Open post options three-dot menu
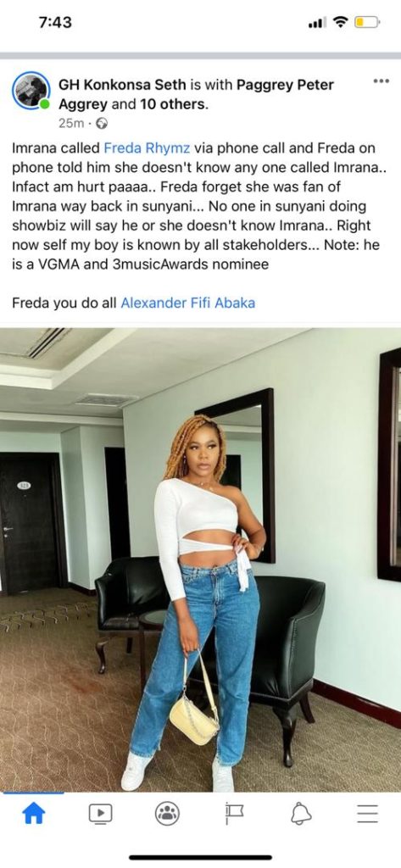This screenshot has width=401, height=868. (381, 81)
